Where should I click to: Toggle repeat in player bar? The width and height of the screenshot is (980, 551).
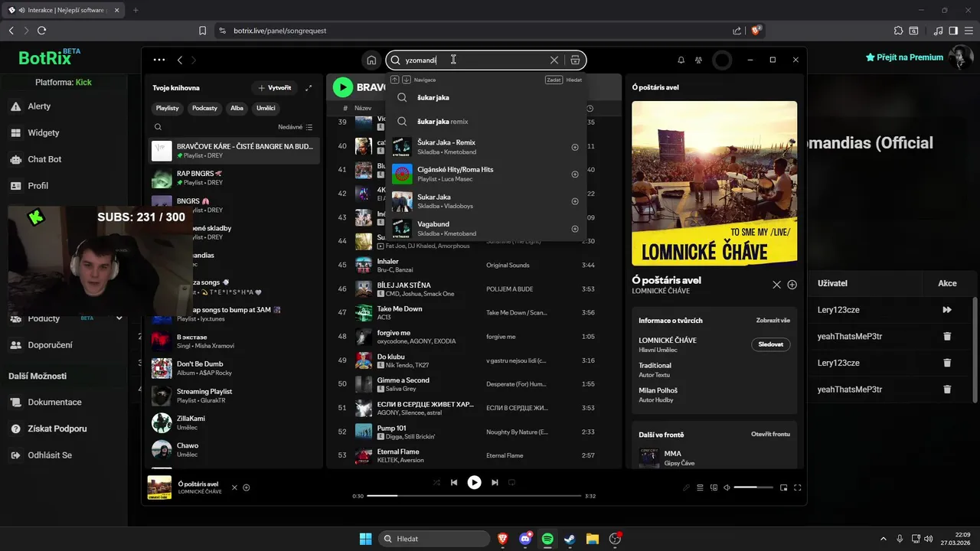pyautogui.click(x=512, y=482)
